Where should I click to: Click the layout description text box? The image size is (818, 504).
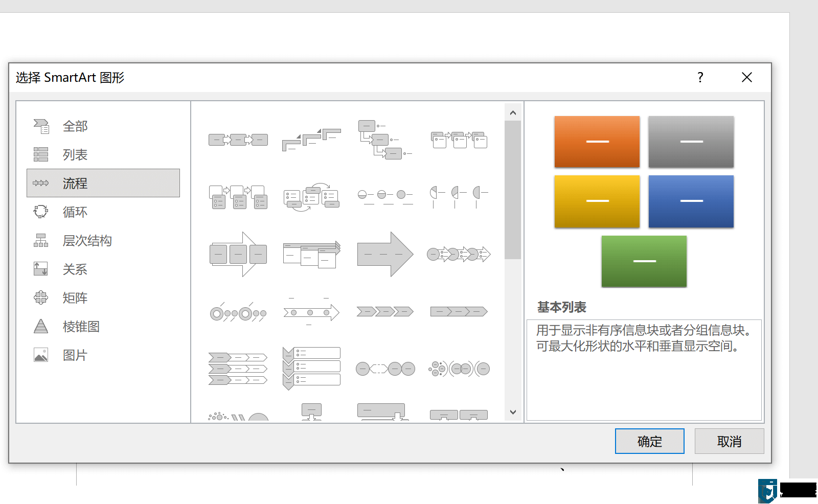644,370
